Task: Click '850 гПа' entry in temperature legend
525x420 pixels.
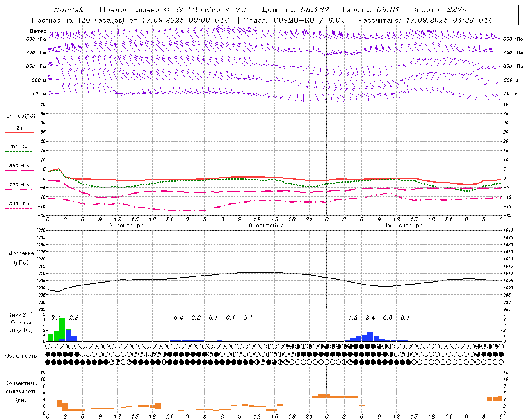Action: [19, 166]
